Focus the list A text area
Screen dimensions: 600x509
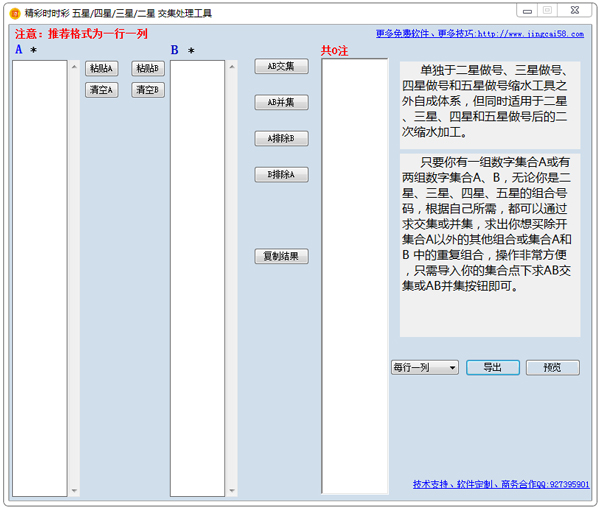click(40, 278)
